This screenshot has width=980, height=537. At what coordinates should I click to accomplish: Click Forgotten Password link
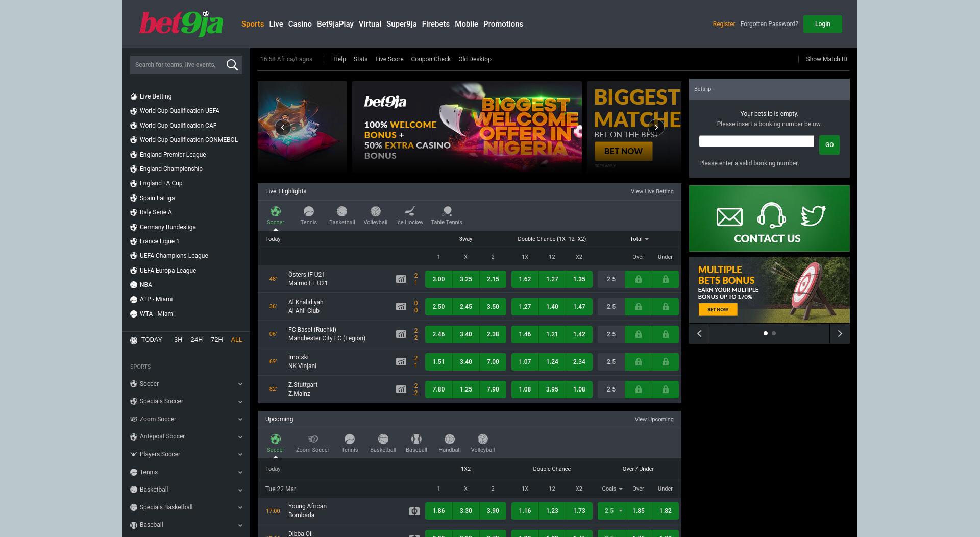[769, 24]
